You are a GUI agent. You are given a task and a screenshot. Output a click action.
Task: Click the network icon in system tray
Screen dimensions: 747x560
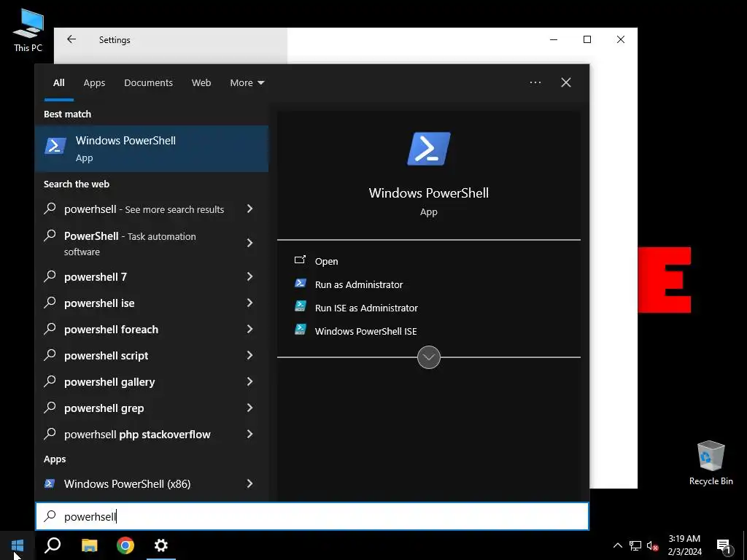point(635,545)
